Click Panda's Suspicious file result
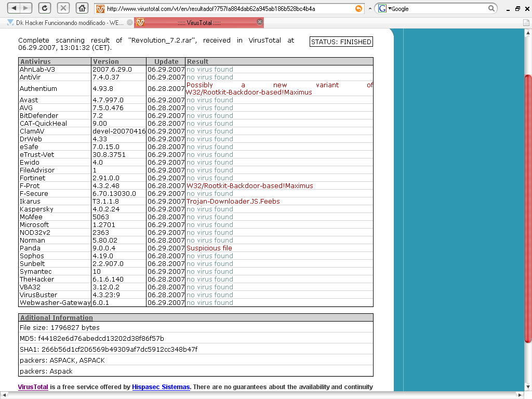The width and height of the screenshot is (532, 399). tap(209, 248)
